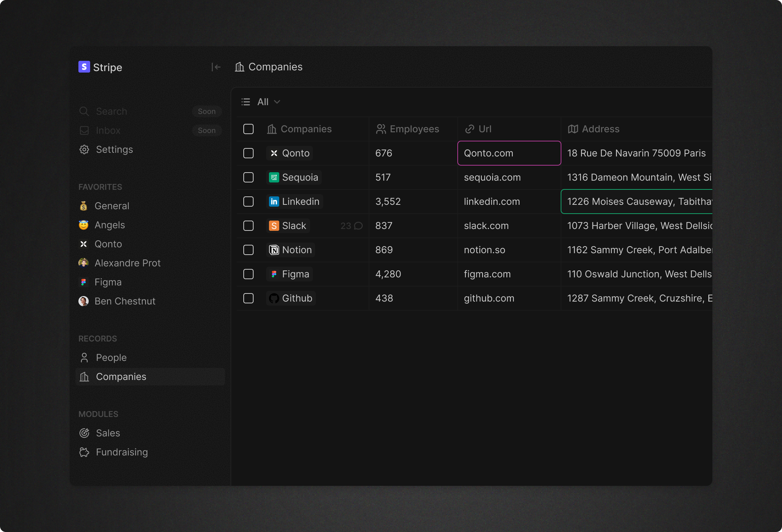Select the Qonto.com URL cell
782x532 pixels.
click(x=509, y=153)
